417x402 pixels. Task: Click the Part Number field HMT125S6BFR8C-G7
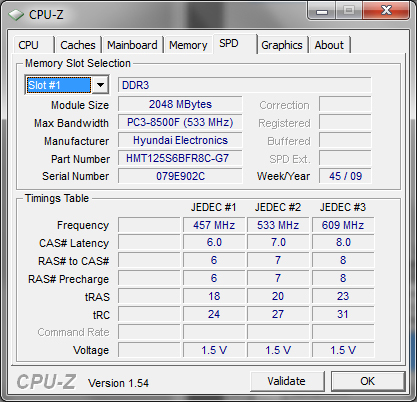coord(180,158)
